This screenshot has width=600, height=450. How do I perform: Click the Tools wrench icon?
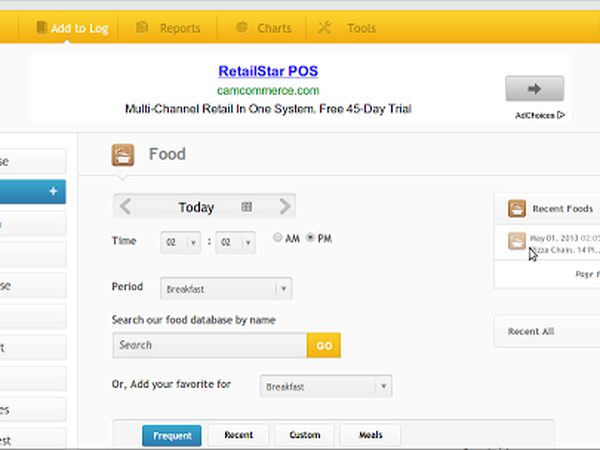(325, 27)
